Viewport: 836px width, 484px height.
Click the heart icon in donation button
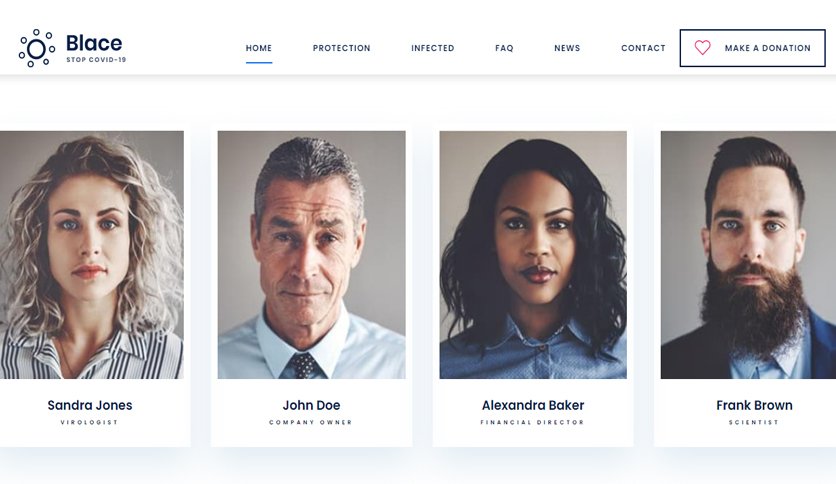click(702, 48)
